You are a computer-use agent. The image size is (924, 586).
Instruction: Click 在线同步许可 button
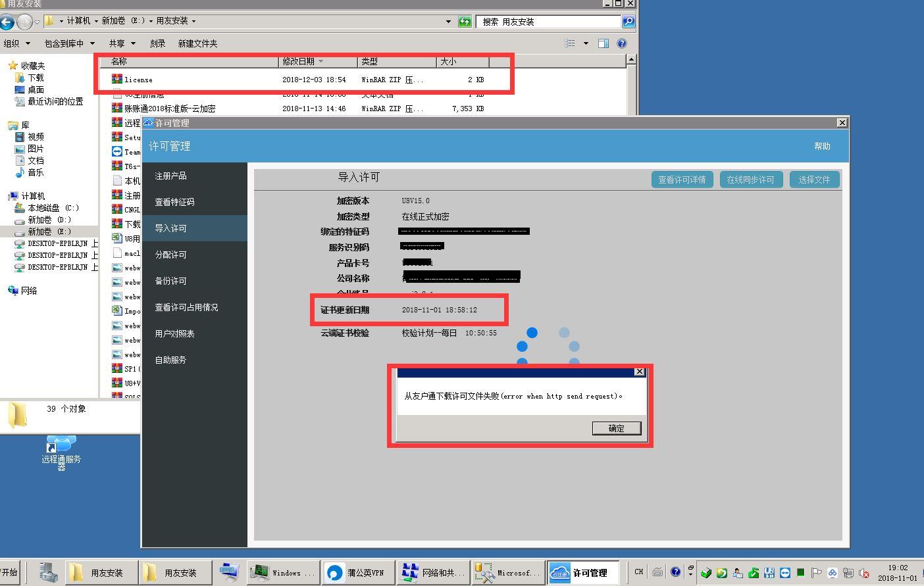pos(750,180)
